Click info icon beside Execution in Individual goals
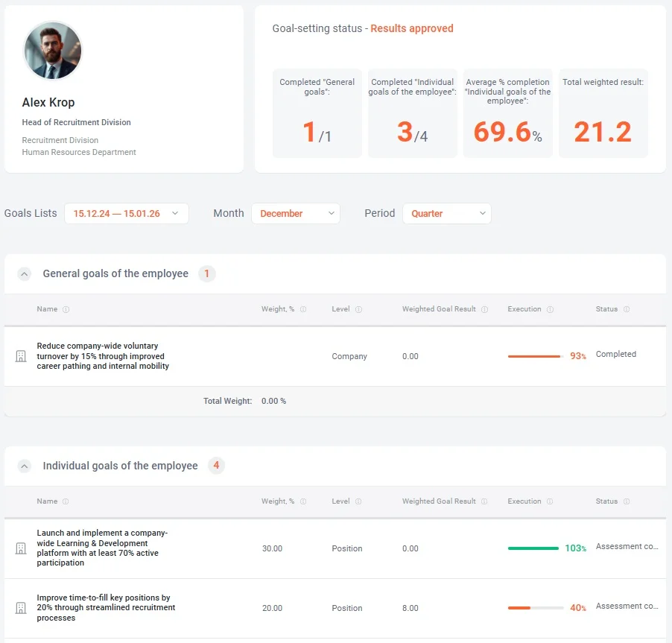The height and width of the screenshot is (643, 672). (x=550, y=501)
